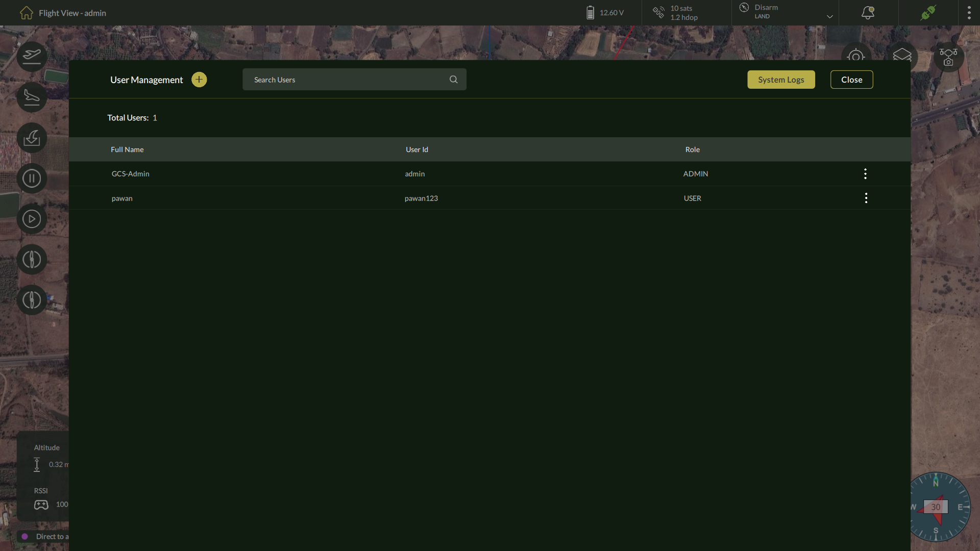Click the green connection plug icon
980x551 pixels.
(928, 13)
